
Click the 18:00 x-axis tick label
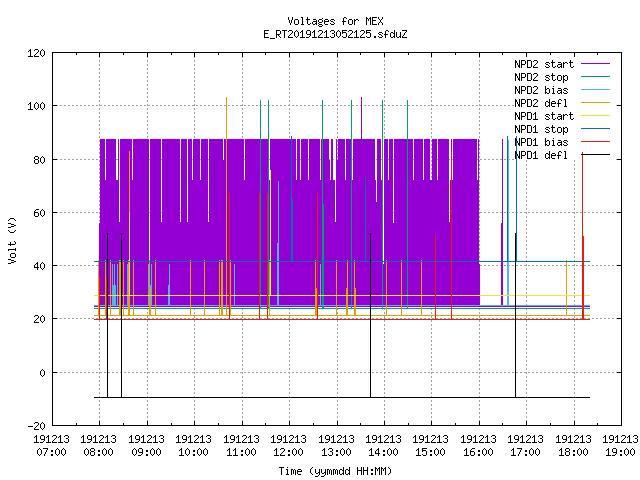(x=573, y=452)
